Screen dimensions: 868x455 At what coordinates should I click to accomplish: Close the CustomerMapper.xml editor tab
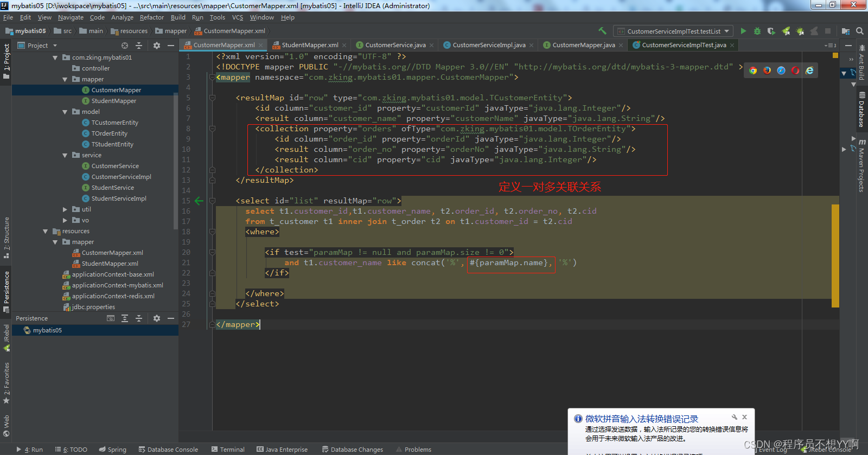(x=261, y=46)
